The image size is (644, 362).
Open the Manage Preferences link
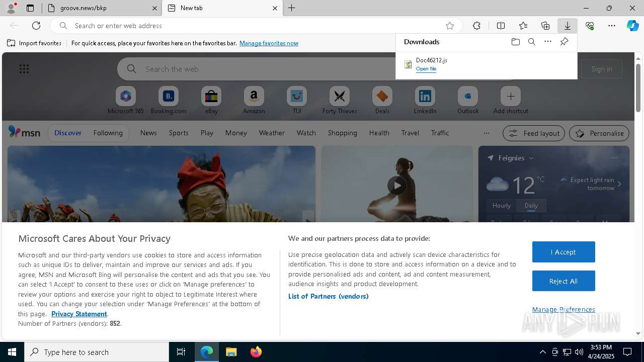pos(563,310)
